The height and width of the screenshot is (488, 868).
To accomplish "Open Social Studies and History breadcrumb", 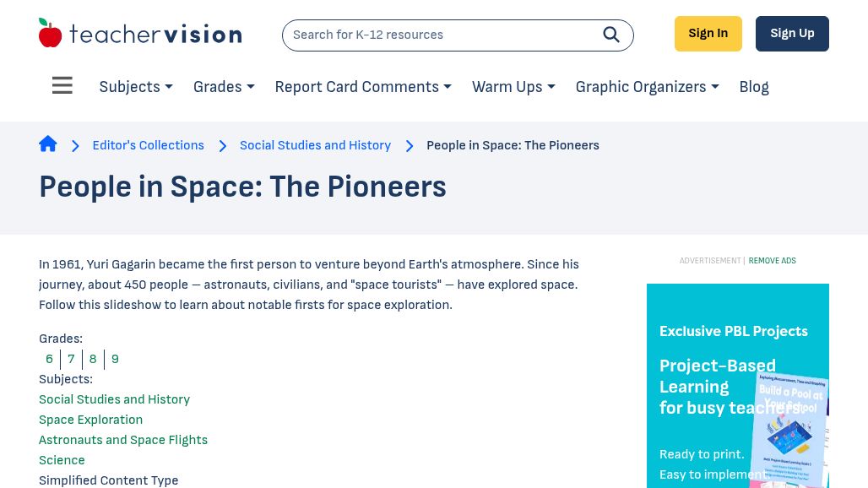I will (315, 145).
